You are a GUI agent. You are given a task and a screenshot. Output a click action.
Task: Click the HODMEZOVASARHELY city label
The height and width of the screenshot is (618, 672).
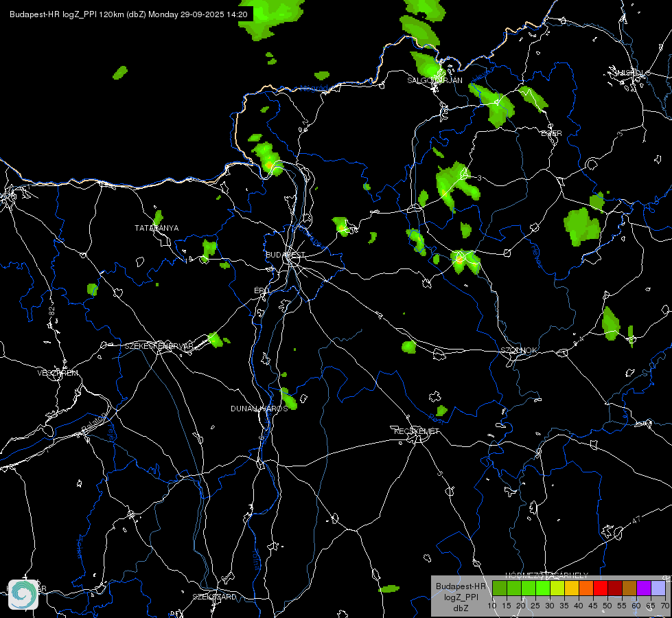click(x=546, y=575)
